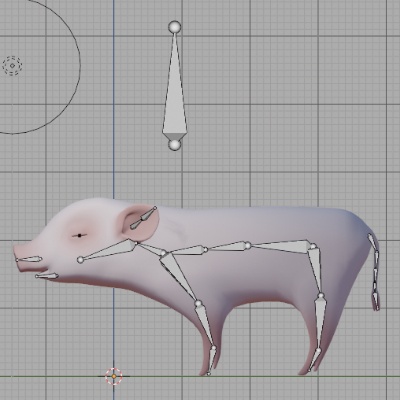Click the bottom joint sphere of the standalone bone
400x400 pixels.
click(x=174, y=145)
